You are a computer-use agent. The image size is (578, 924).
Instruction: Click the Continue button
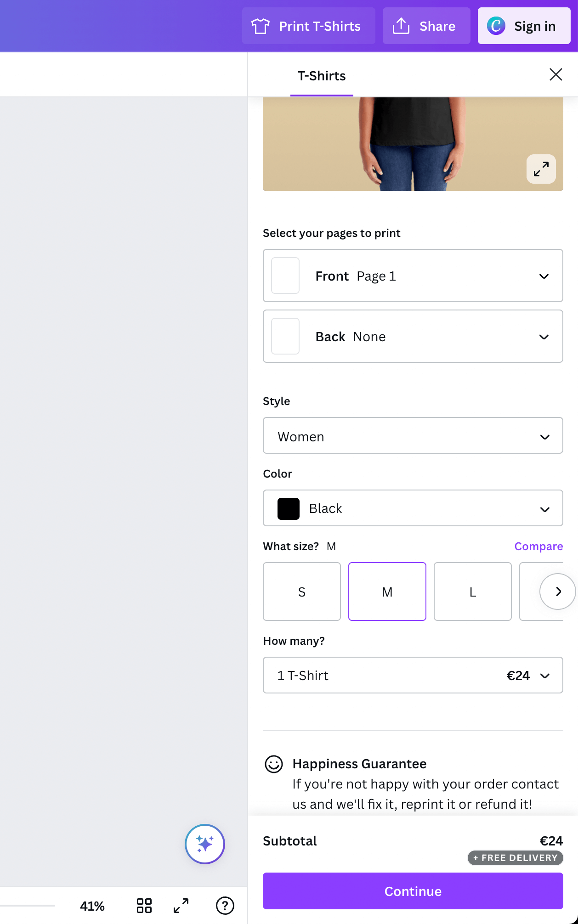[413, 891]
